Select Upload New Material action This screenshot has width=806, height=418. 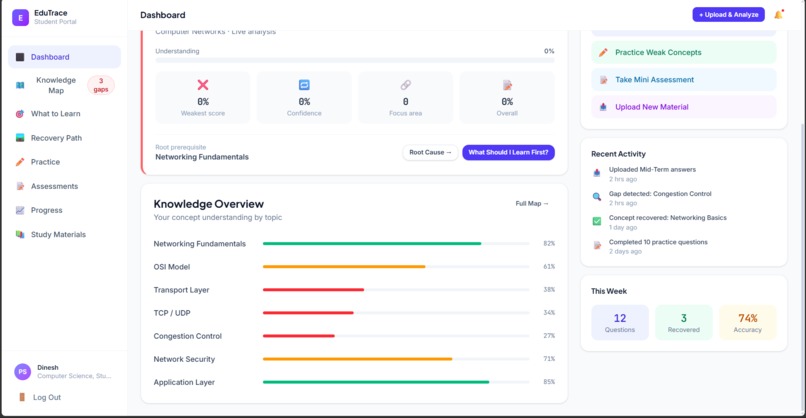(684, 107)
